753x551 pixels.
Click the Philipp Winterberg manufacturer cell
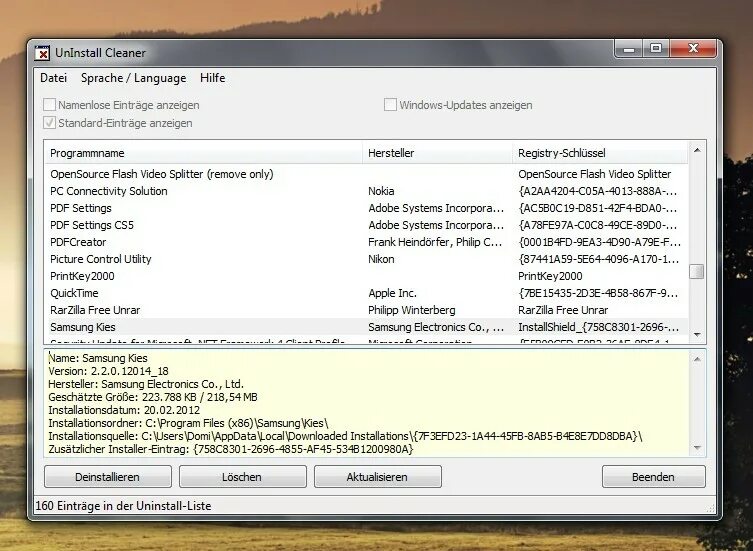[412, 310]
